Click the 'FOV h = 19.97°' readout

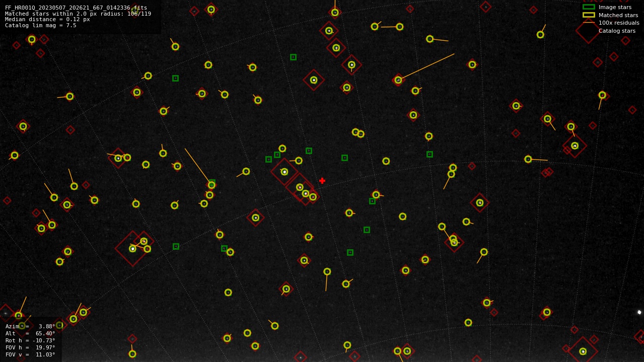(30, 347)
